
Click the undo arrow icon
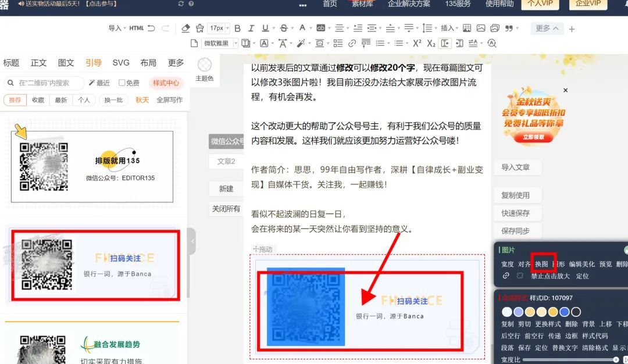(x=151, y=28)
